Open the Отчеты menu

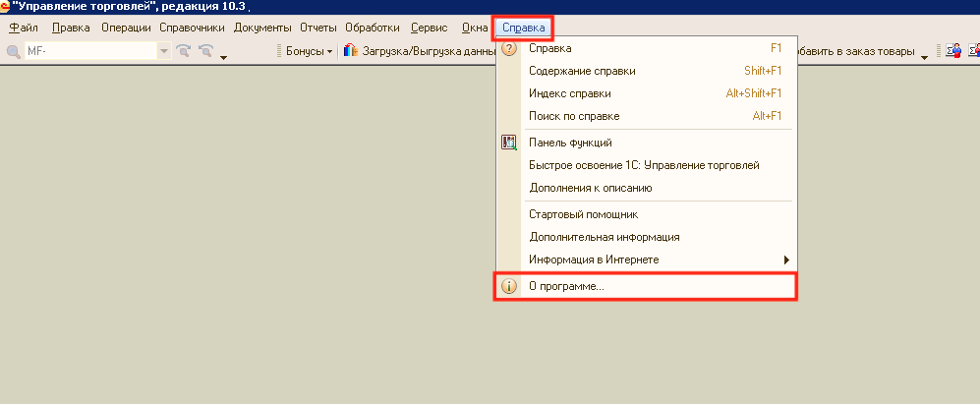coord(318,28)
